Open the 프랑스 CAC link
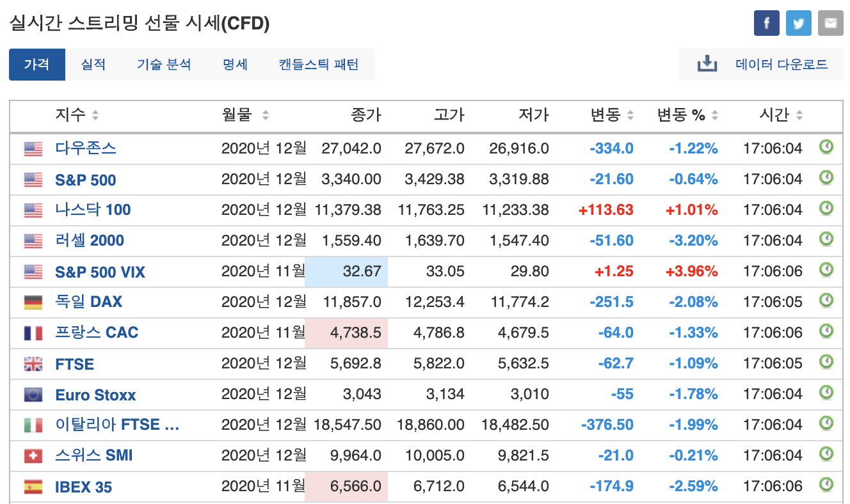 97,333
